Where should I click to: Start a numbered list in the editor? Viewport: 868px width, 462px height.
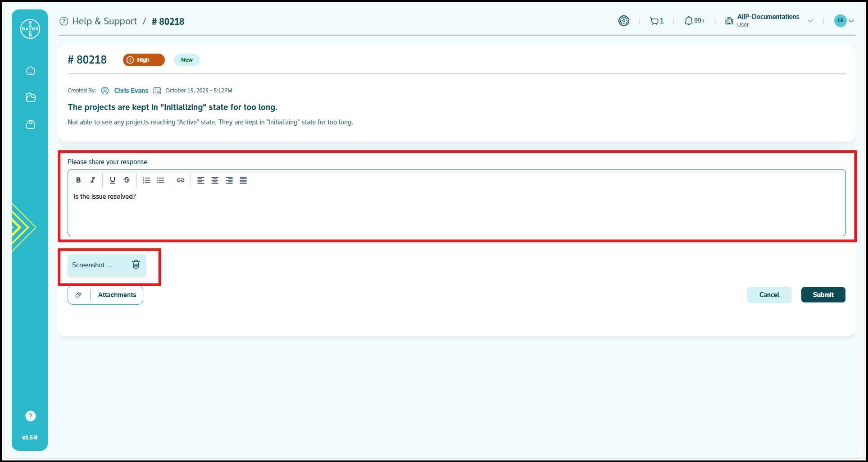pos(146,180)
